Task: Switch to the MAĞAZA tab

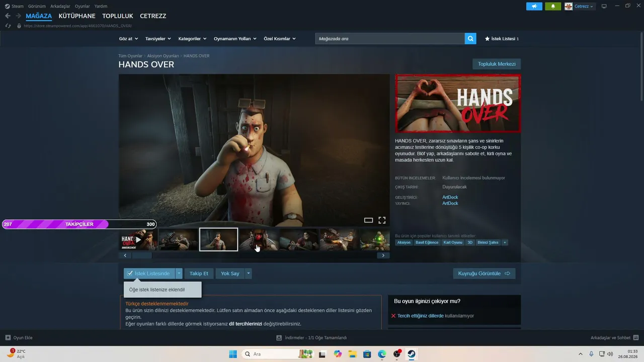Action: [x=39, y=16]
